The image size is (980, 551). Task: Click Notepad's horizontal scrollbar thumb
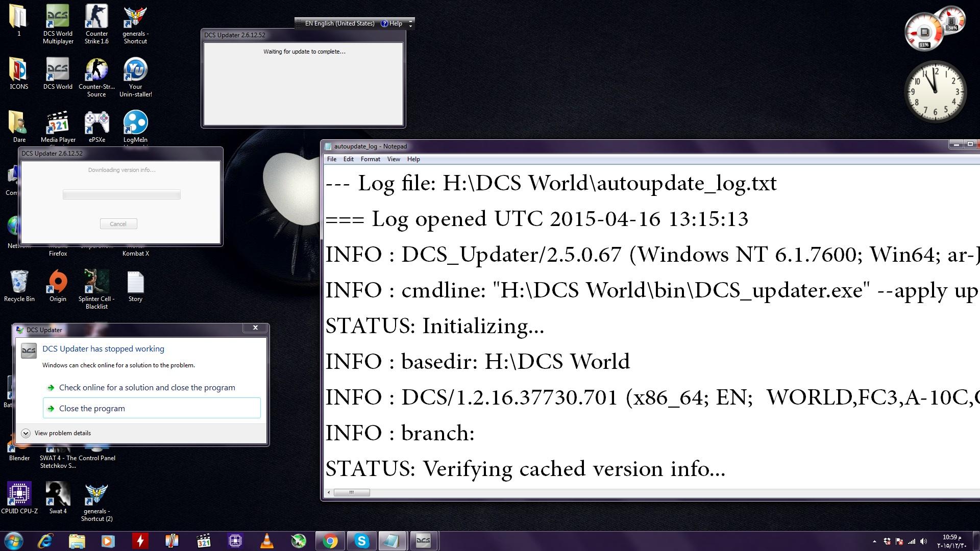(352, 493)
